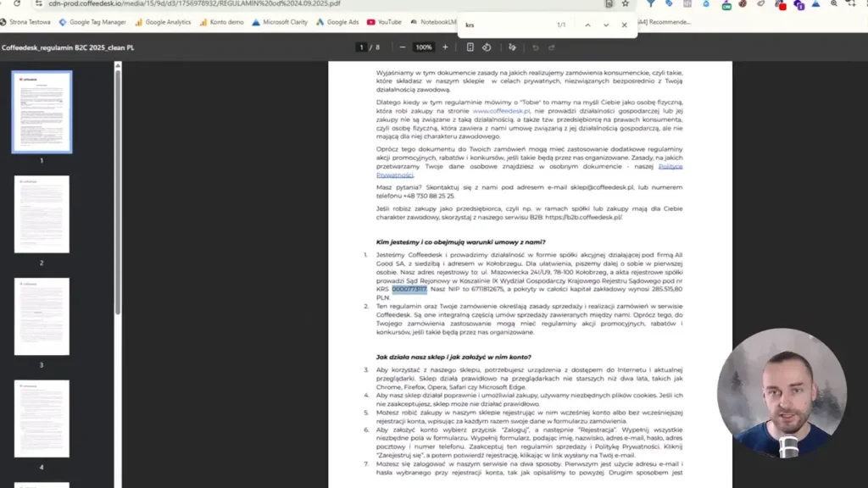Viewport: 868px width, 488px height.
Task: Go to next search match
Action: point(606,25)
